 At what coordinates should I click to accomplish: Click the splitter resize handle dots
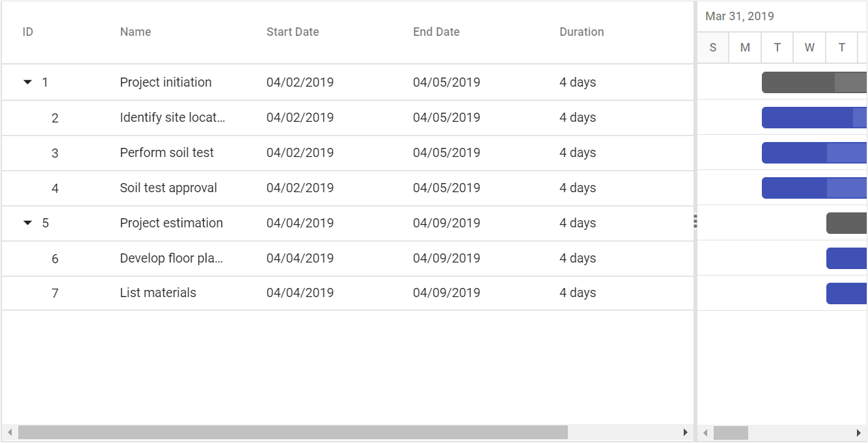click(x=695, y=222)
